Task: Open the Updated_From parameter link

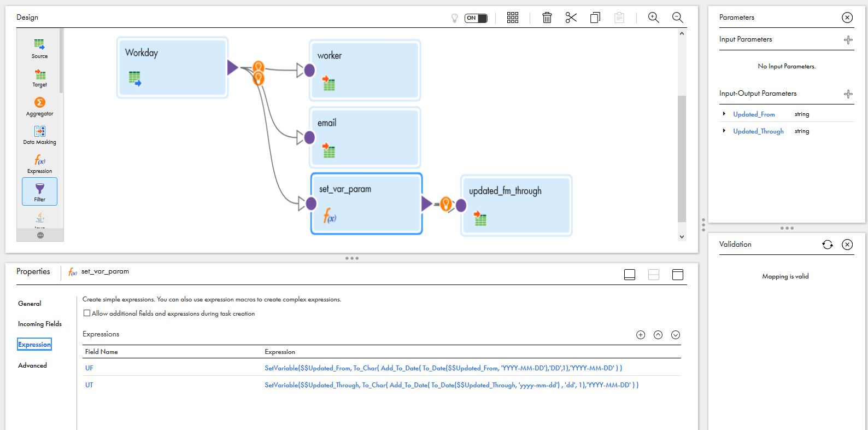Action: tap(754, 114)
